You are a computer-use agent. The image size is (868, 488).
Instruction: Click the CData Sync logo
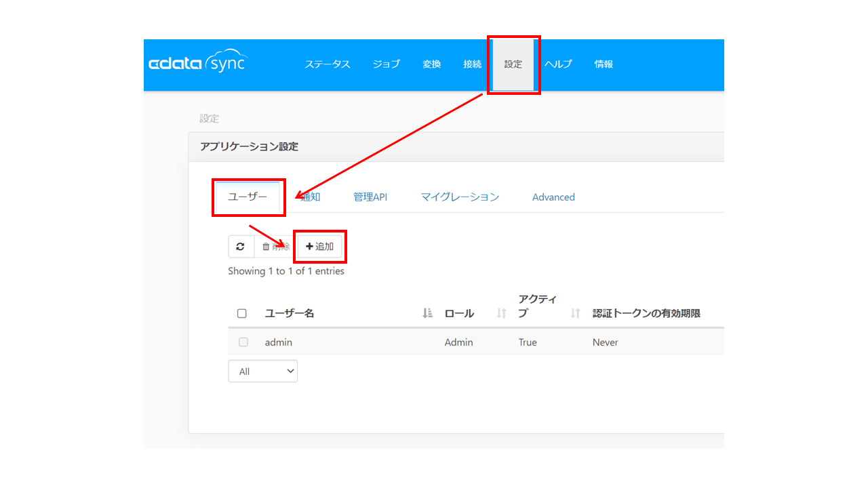click(197, 62)
